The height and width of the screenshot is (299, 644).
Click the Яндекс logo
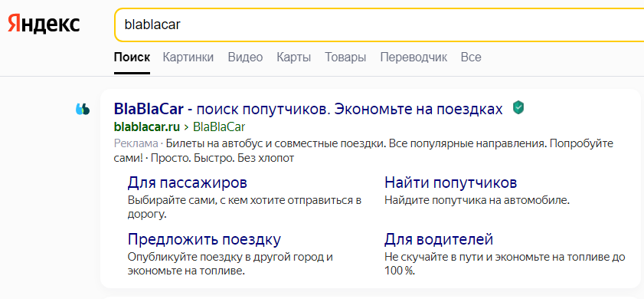44,25
